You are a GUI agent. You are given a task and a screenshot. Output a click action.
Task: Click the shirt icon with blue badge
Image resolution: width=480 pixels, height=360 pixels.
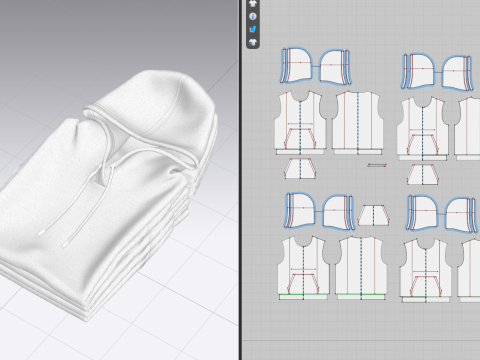coord(253,42)
